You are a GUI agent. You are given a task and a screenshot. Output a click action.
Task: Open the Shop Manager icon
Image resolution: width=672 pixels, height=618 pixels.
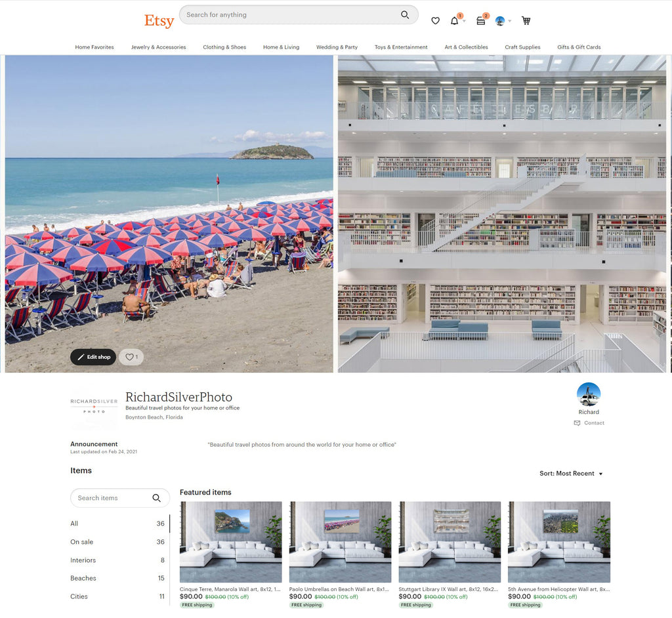pyautogui.click(x=481, y=21)
